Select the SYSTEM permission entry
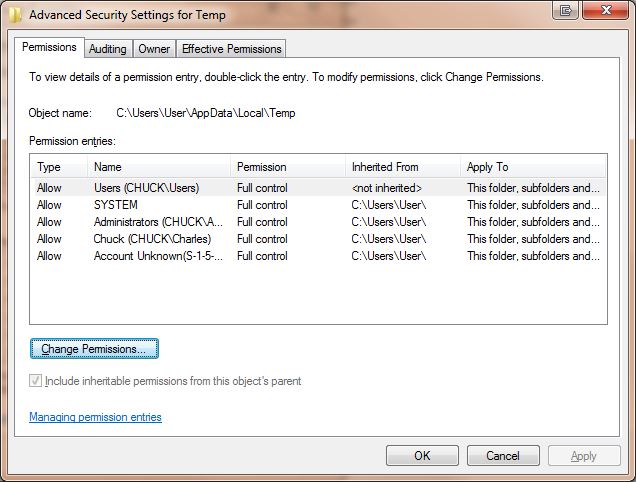Viewport: 636px width, 482px height. point(318,205)
